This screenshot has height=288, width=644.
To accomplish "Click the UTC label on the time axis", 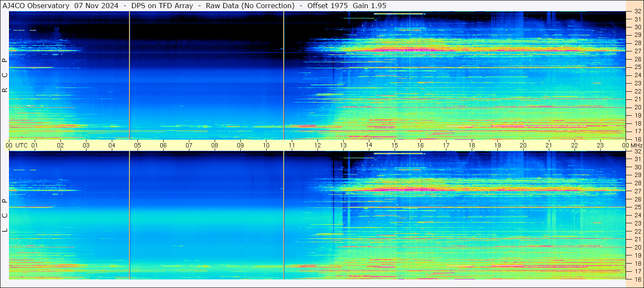I will coord(22,145).
